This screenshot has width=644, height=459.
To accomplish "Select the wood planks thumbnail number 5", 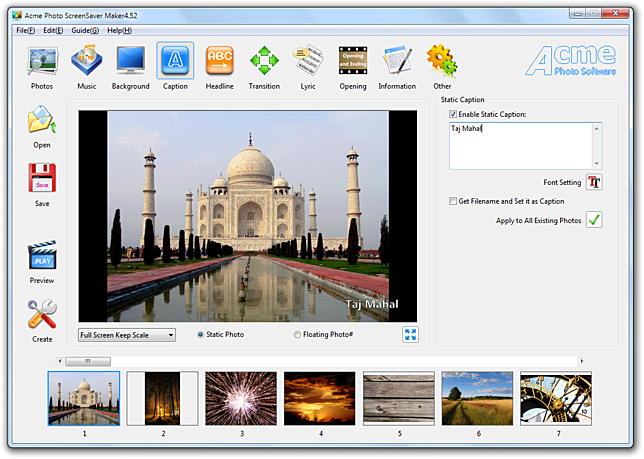I will 398,398.
